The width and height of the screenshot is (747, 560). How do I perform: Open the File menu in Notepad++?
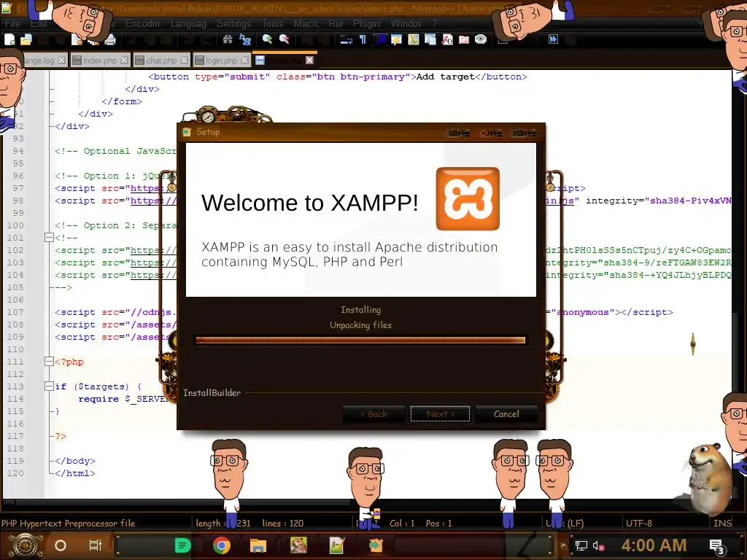point(13,23)
